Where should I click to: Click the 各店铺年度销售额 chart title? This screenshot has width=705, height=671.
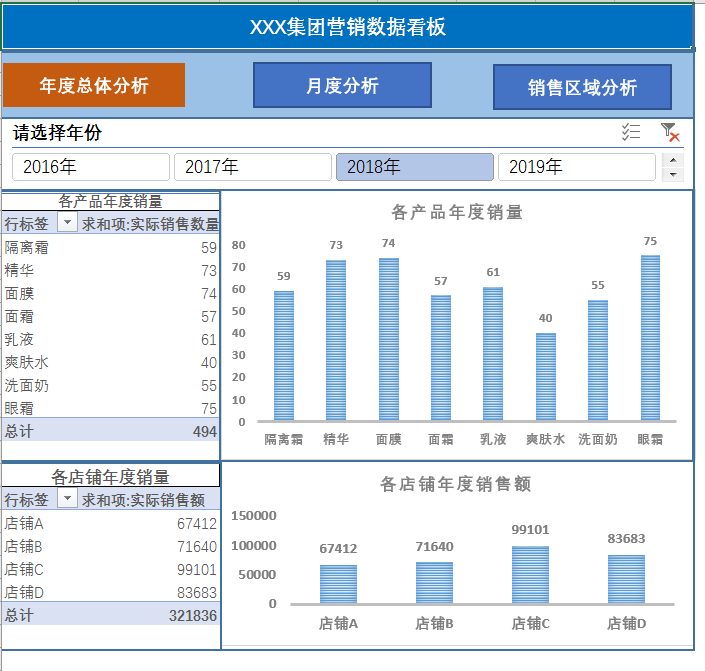[x=455, y=484]
